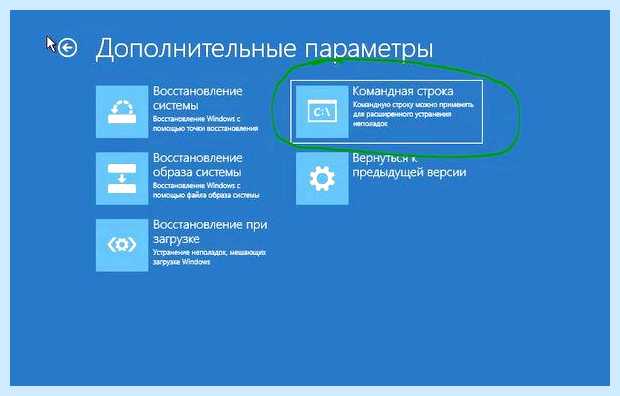Open the Command Prompt C:\ icon
This screenshot has width=620, height=396.
(x=322, y=112)
